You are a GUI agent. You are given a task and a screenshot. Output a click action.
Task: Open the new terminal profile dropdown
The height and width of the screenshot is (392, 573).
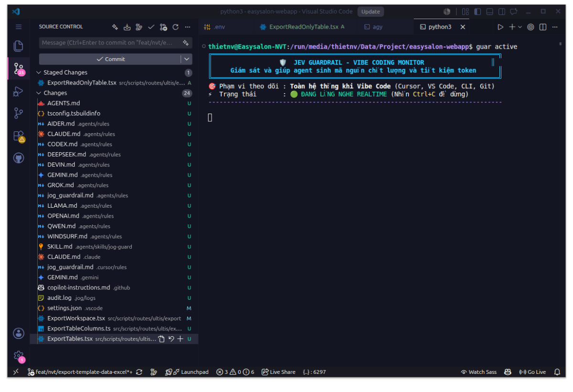(x=520, y=27)
